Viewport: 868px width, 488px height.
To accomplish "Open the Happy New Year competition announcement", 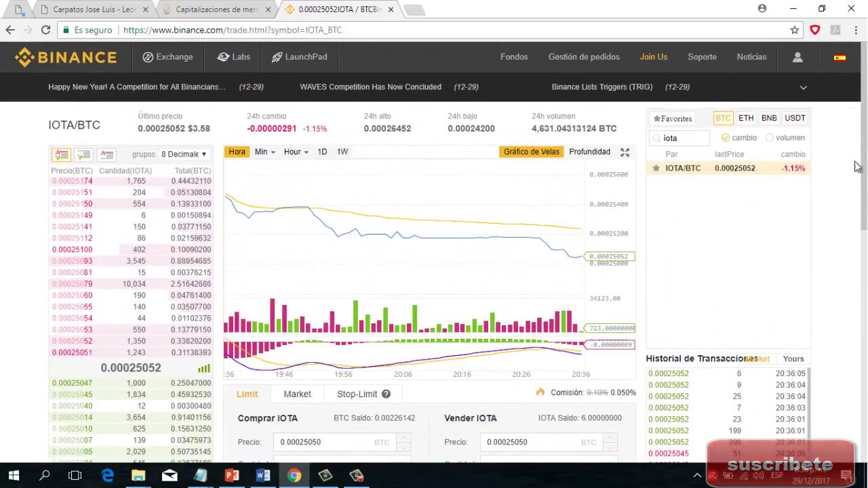I will [x=137, y=87].
